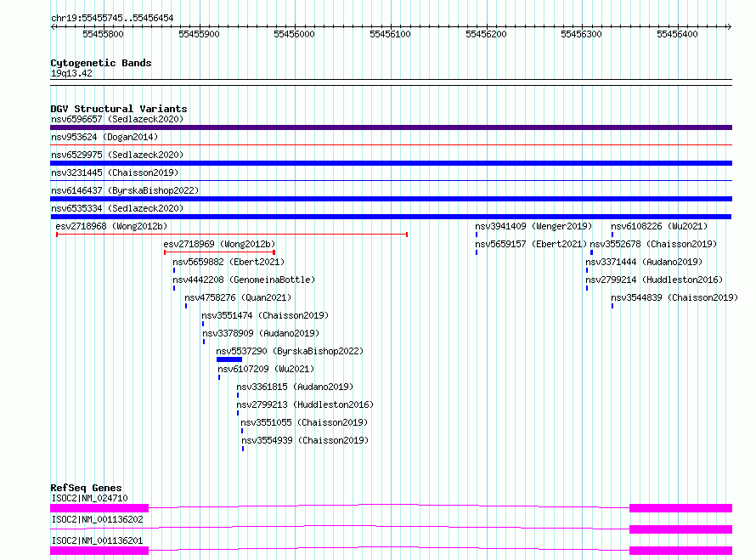This screenshot has width=756, height=560.
Task: Select the red esv2718969 variant span bar
Action: coord(219,252)
